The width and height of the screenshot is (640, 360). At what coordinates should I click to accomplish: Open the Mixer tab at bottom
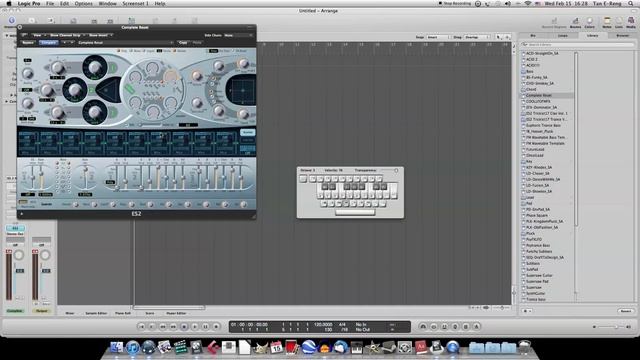point(70,313)
